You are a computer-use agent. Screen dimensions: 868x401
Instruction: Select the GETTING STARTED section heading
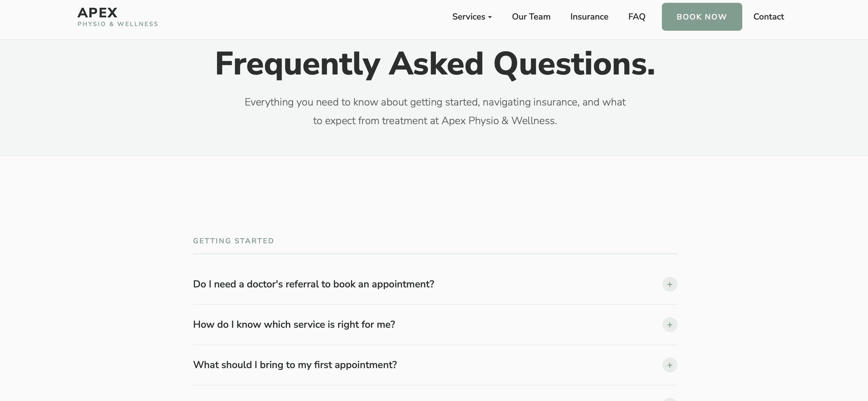point(233,241)
